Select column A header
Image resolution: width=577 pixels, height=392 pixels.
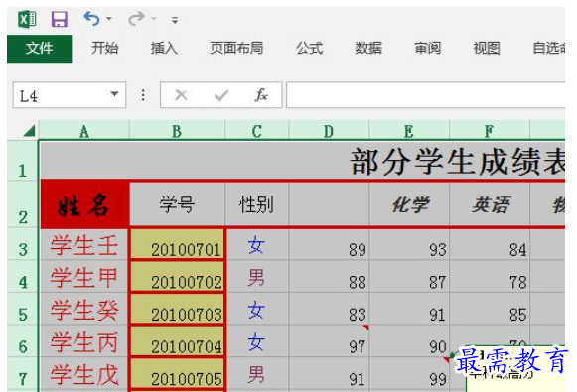84,131
